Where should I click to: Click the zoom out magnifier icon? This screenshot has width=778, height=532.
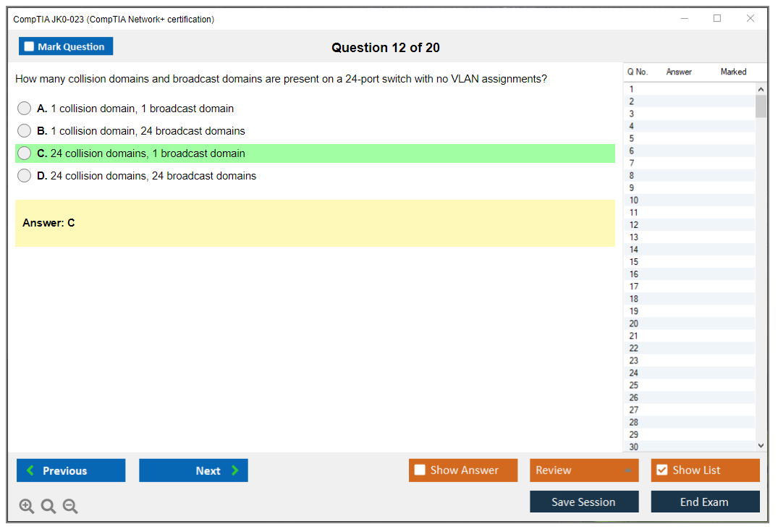click(x=70, y=507)
